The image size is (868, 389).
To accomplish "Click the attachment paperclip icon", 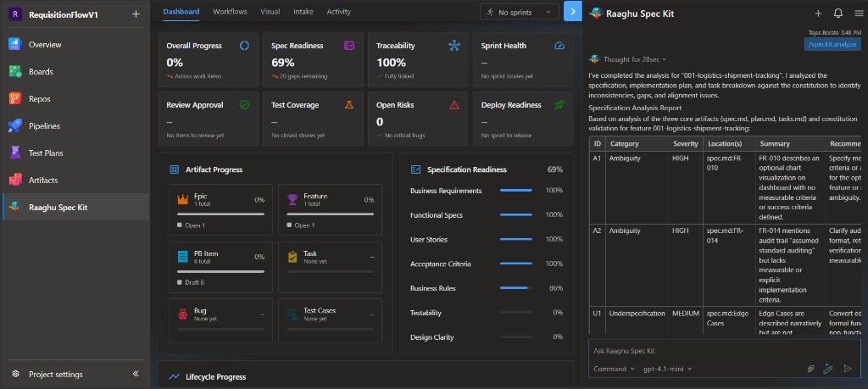I will tap(810, 369).
